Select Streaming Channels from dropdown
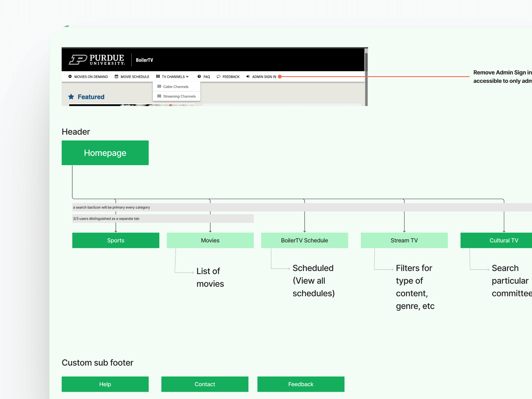532x399 pixels. pos(179,96)
